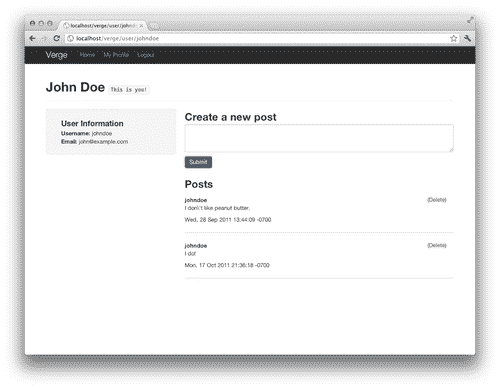
Task: Close the localhost/verge/user tab
Action: coord(141,26)
